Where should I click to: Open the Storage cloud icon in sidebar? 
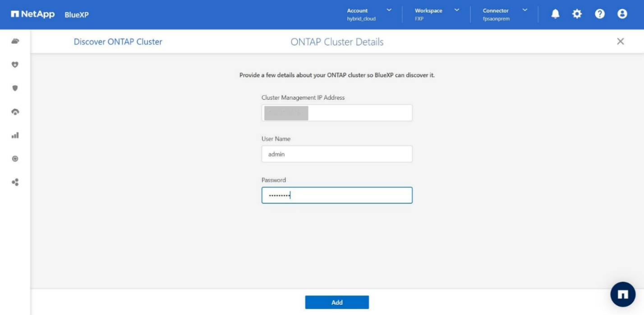pos(15,42)
